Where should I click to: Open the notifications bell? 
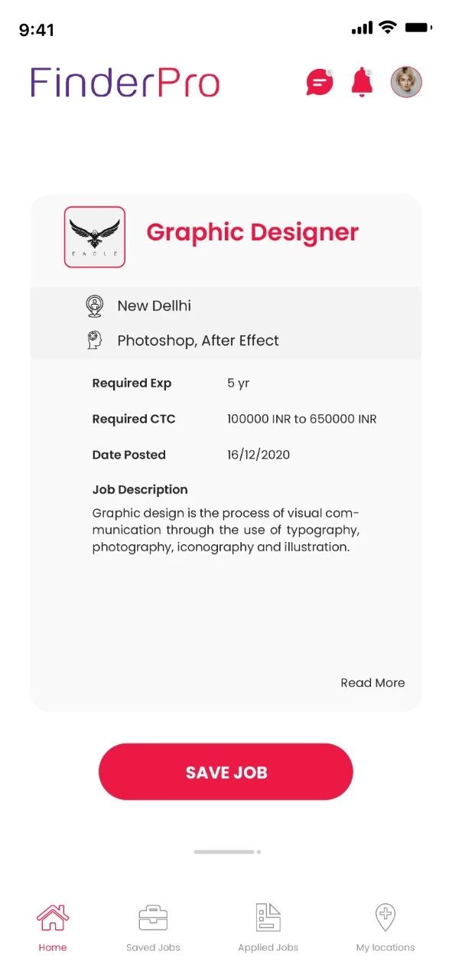click(362, 82)
